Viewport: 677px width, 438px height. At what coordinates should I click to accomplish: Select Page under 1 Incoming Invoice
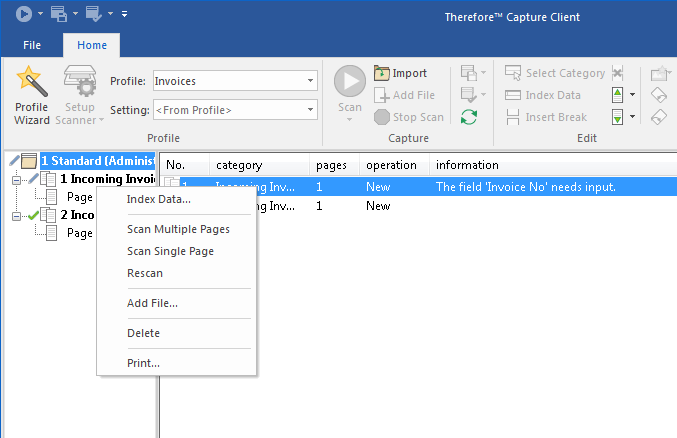[x=80, y=197]
